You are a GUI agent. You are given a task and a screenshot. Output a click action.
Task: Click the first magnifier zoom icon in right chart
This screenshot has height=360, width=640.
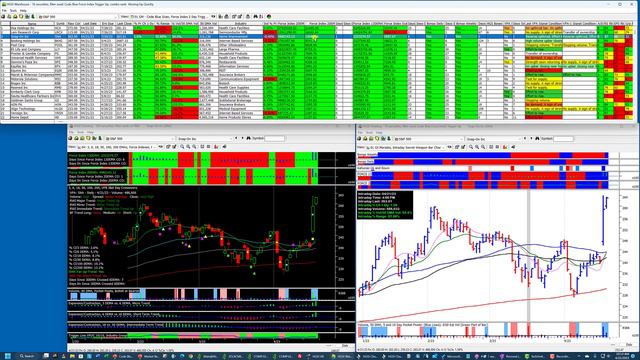click(x=471, y=147)
